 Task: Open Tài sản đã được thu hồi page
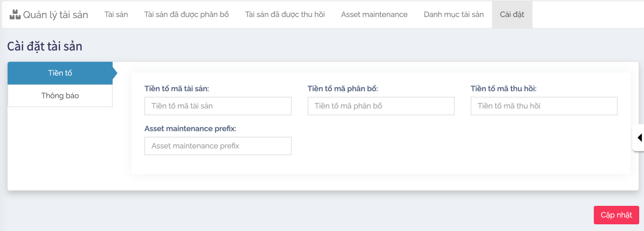(x=285, y=15)
